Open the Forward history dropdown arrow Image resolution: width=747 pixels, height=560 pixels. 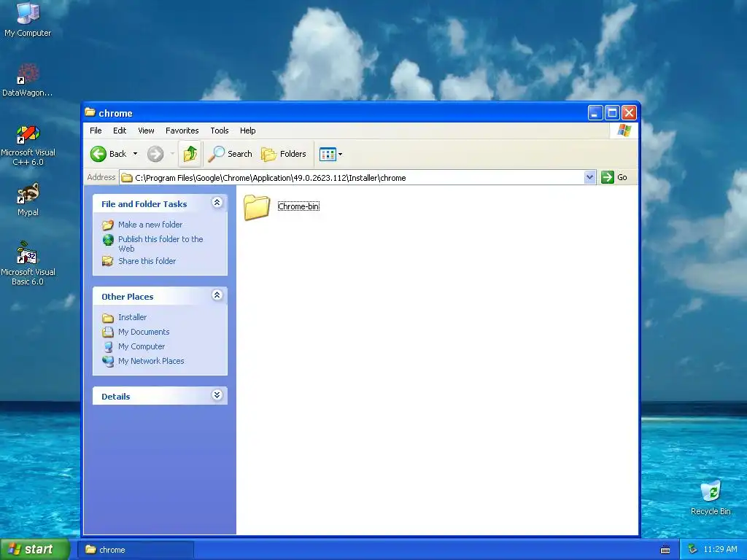172,154
